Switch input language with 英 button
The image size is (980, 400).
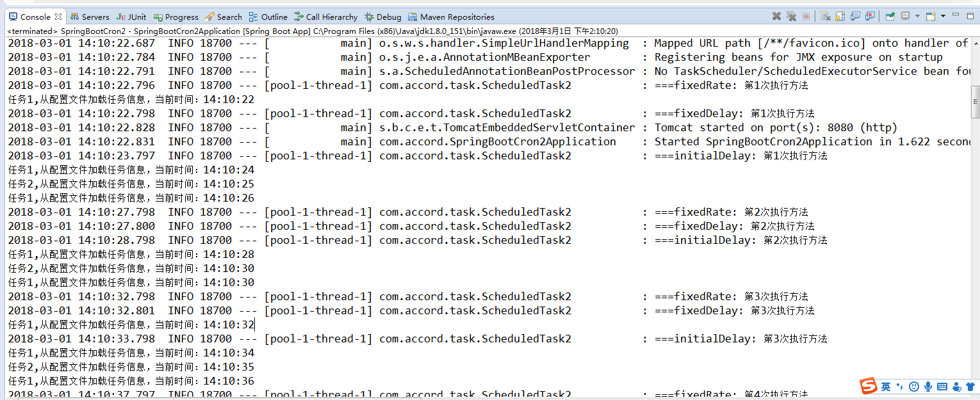(886, 386)
